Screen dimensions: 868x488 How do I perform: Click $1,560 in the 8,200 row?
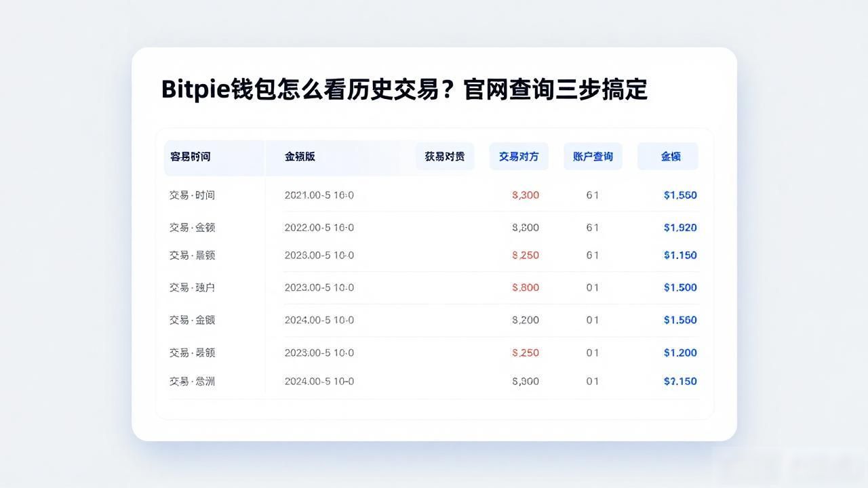point(680,320)
